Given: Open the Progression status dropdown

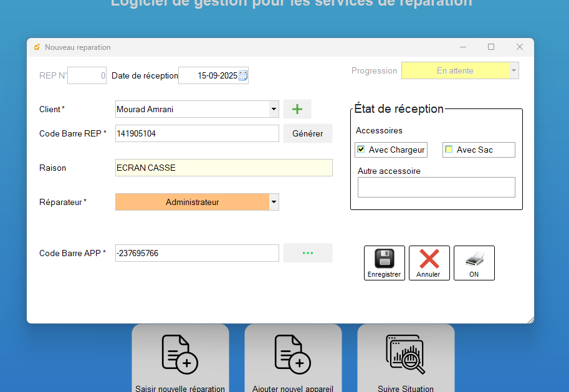Looking at the screenshot, I should tap(514, 70).
